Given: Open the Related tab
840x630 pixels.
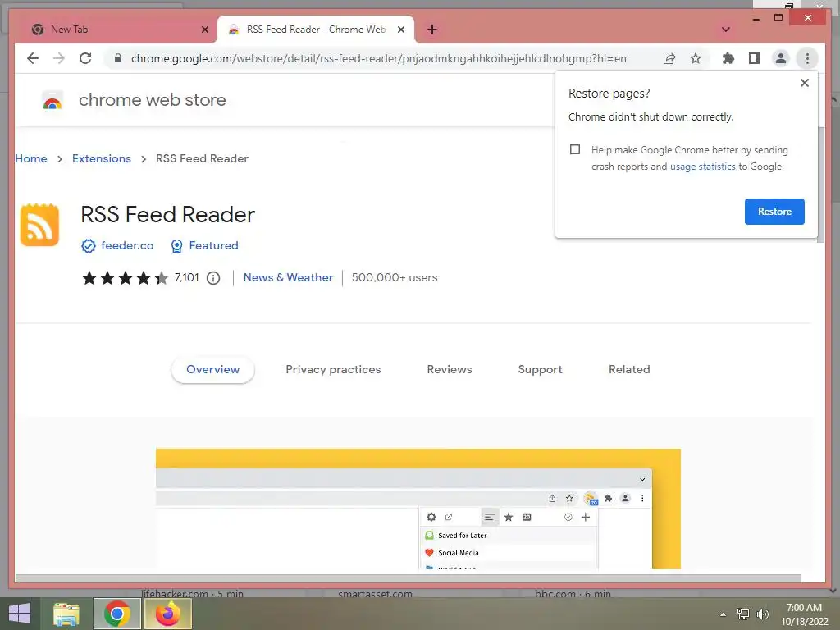Looking at the screenshot, I should pyautogui.click(x=629, y=369).
